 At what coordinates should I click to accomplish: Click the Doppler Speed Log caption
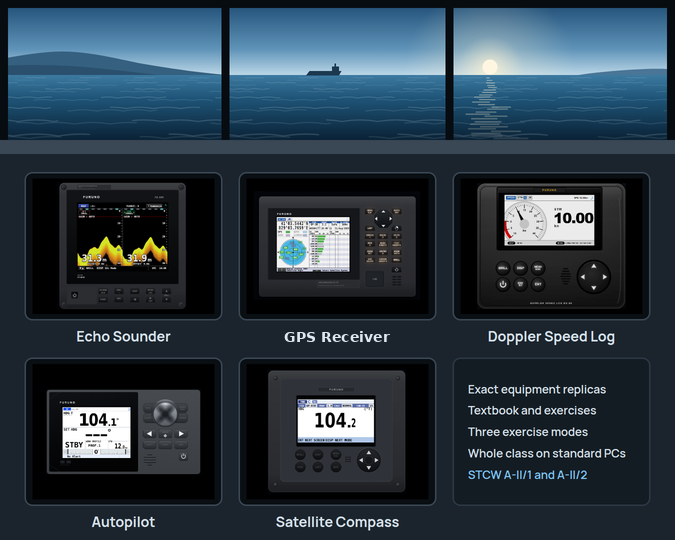pos(551,337)
